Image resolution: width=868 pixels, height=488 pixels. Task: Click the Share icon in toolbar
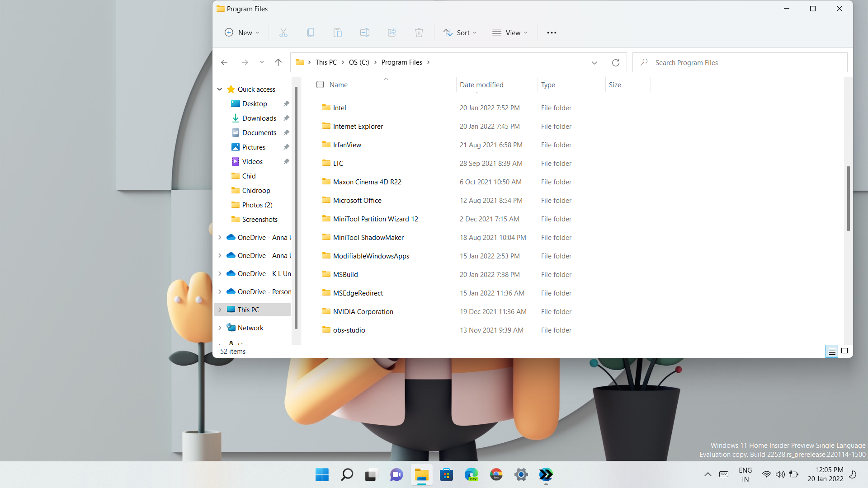point(392,33)
